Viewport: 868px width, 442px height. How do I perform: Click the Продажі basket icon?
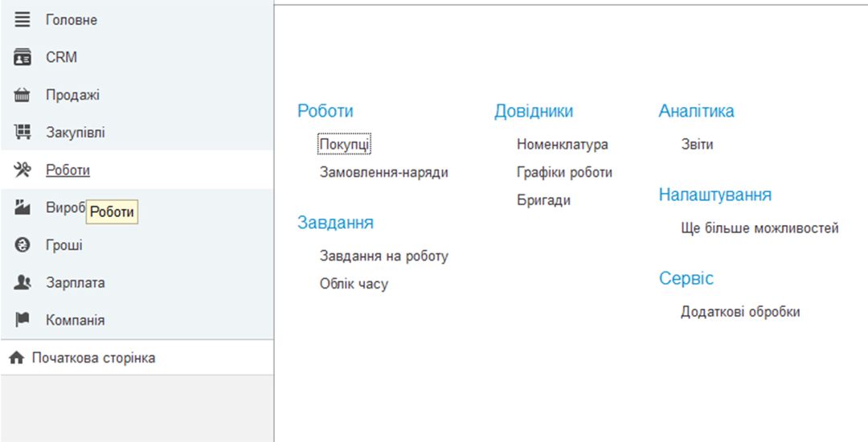[23, 95]
